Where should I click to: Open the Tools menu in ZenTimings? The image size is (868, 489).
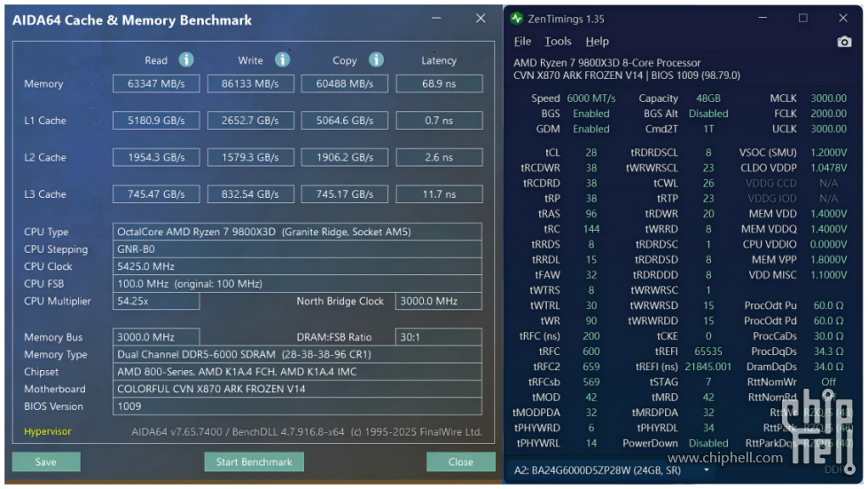click(558, 42)
